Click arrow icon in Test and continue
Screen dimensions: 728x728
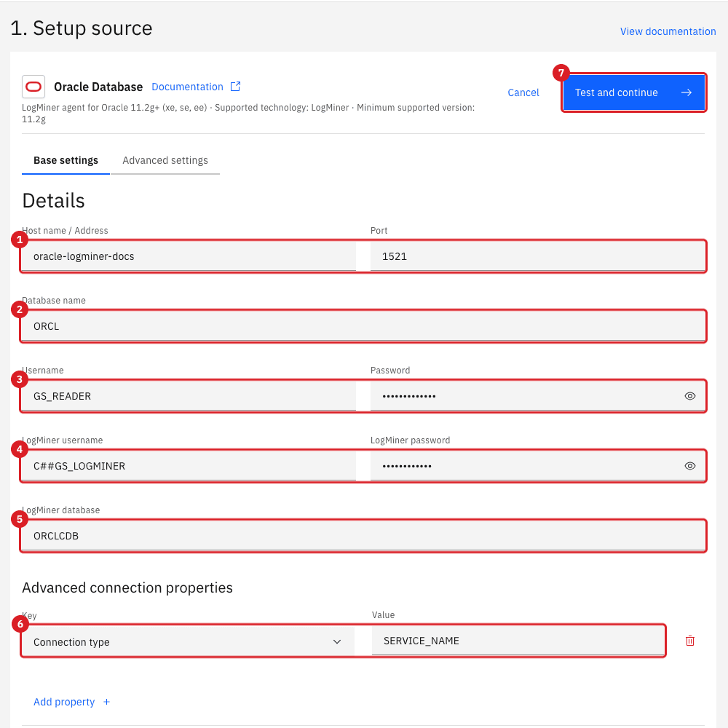click(687, 93)
